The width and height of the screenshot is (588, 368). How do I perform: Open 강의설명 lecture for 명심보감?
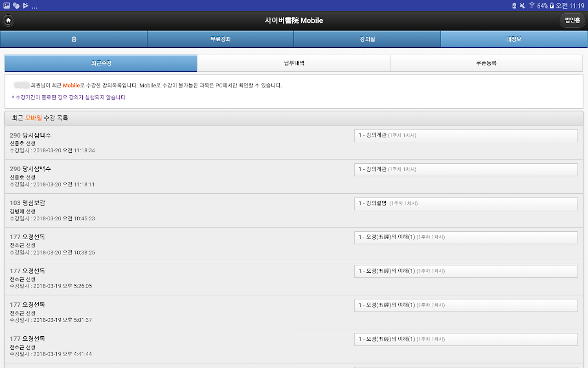pos(466,203)
